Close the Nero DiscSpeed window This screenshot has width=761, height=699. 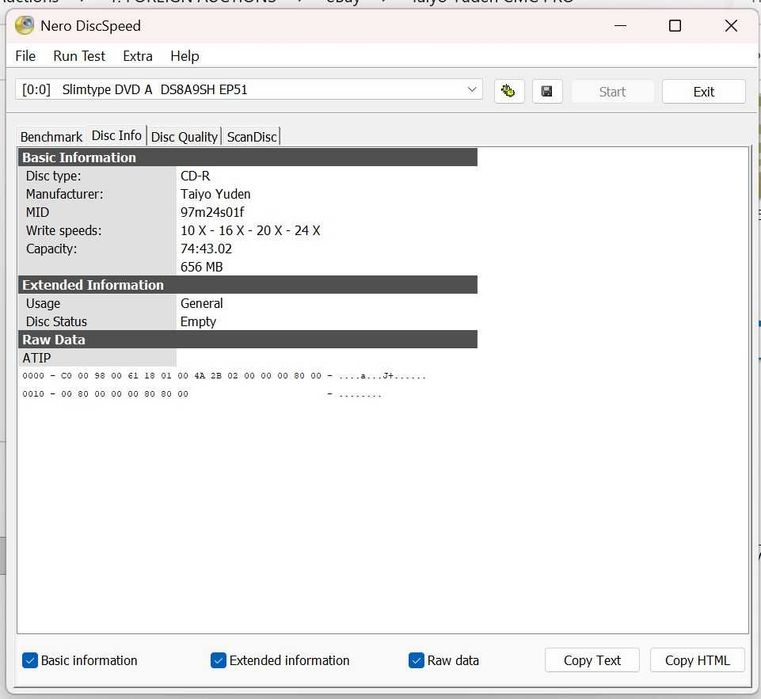[731, 26]
